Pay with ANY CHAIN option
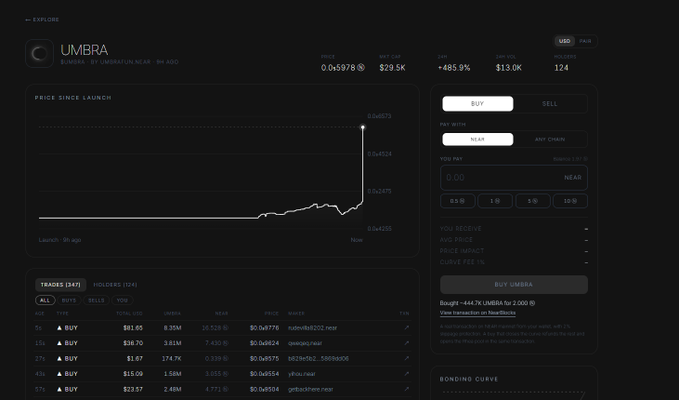This screenshot has width=679, height=400. 550,139
